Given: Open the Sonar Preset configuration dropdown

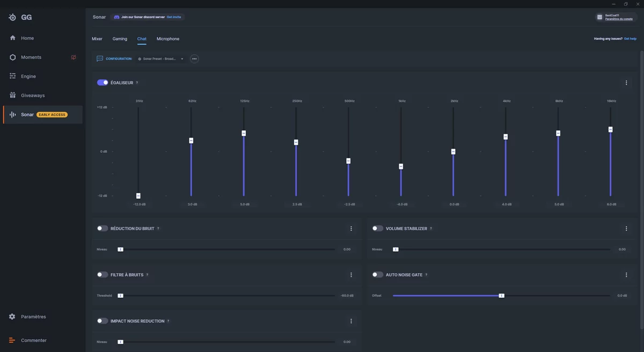Looking at the screenshot, I should click(x=160, y=58).
